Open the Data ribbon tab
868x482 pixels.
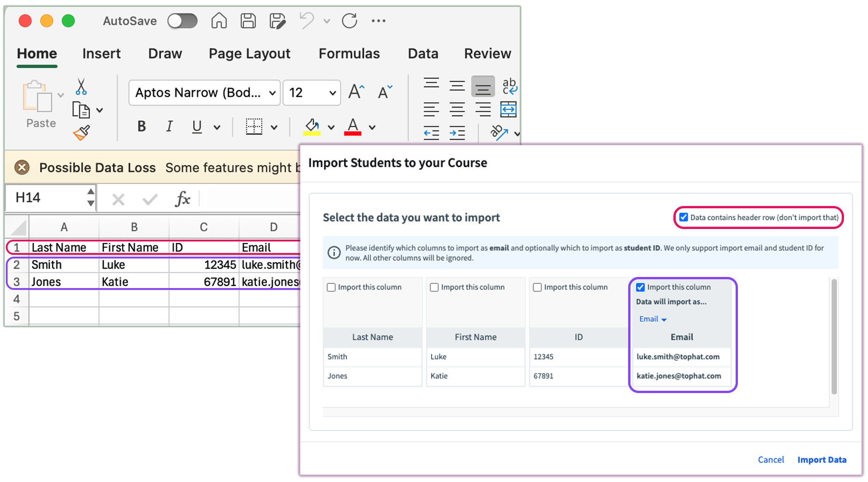(x=422, y=53)
